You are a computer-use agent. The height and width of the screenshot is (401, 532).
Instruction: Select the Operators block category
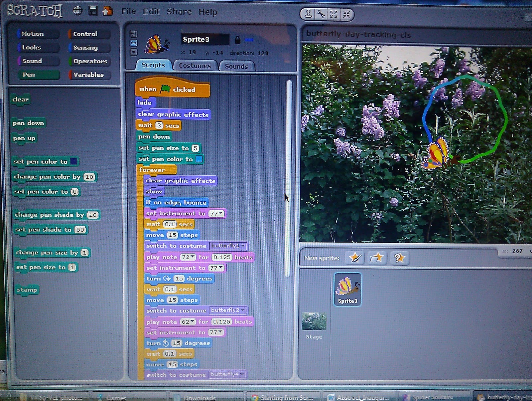point(89,61)
